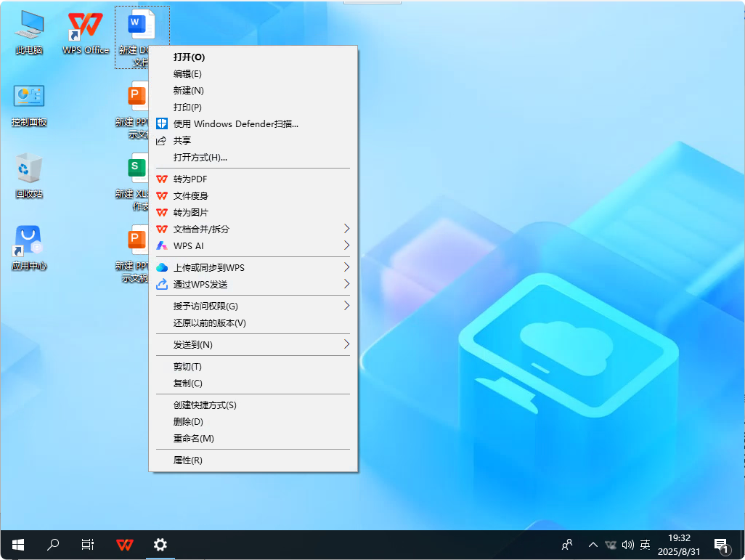Open the App Center desktop icon
The height and width of the screenshot is (560, 745).
pyautogui.click(x=29, y=242)
